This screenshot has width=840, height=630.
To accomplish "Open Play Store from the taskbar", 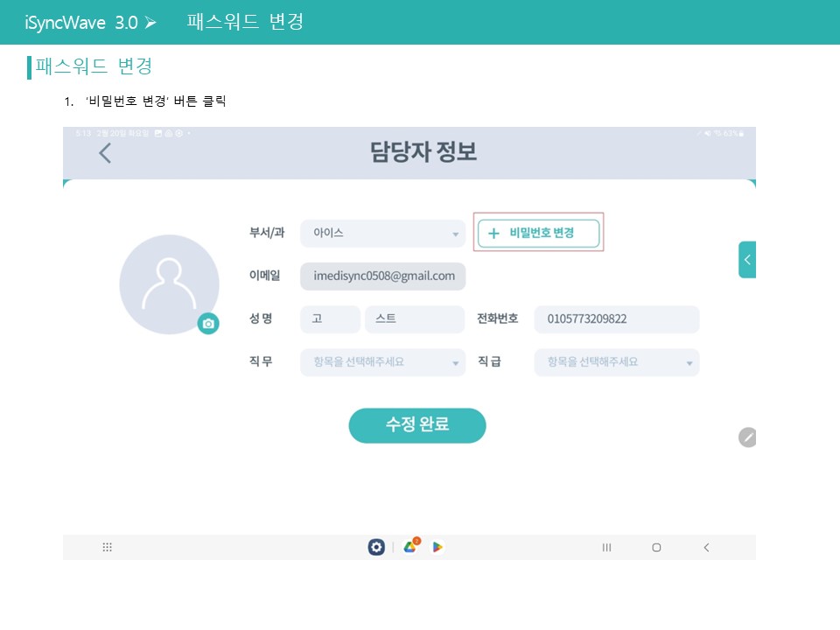I will click(437, 548).
